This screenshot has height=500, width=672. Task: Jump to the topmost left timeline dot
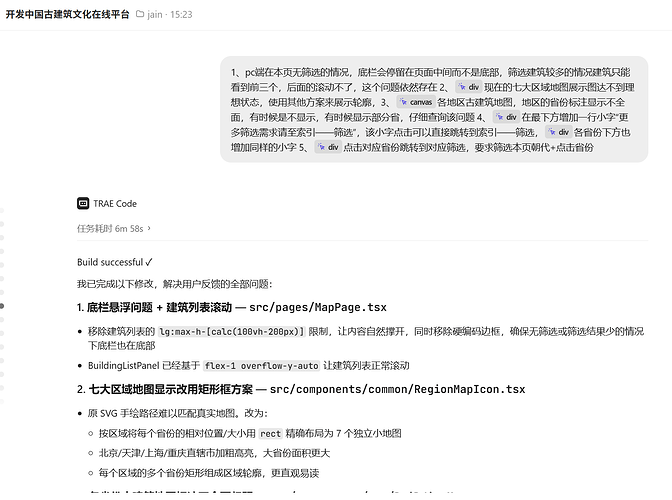click(x=2, y=210)
